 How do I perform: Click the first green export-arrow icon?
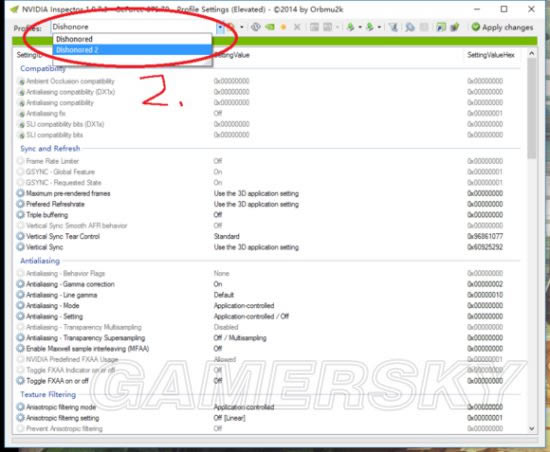pos(350,27)
